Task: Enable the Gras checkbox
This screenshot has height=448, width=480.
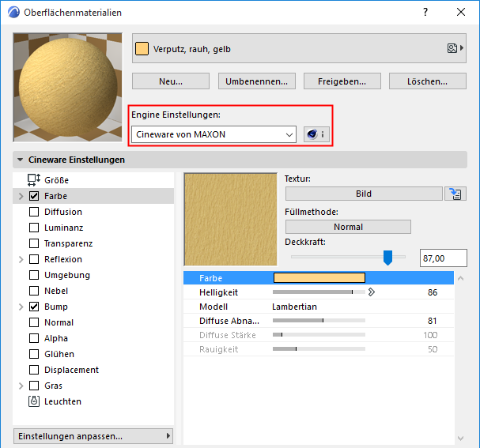Action: click(x=34, y=386)
